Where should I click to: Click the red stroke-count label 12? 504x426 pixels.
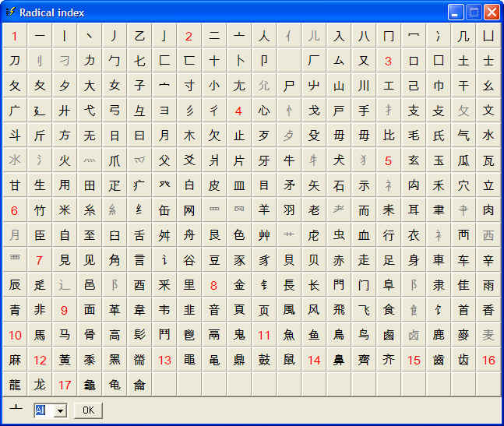(x=40, y=360)
